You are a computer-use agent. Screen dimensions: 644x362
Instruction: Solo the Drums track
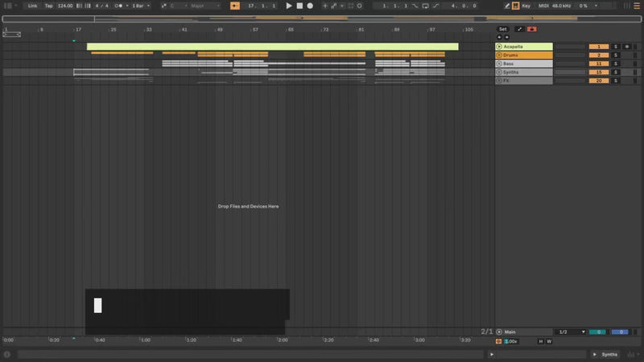(x=616, y=56)
